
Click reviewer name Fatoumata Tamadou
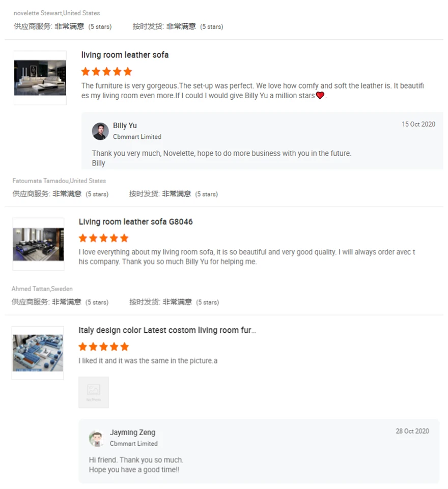[x=59, y=181]
